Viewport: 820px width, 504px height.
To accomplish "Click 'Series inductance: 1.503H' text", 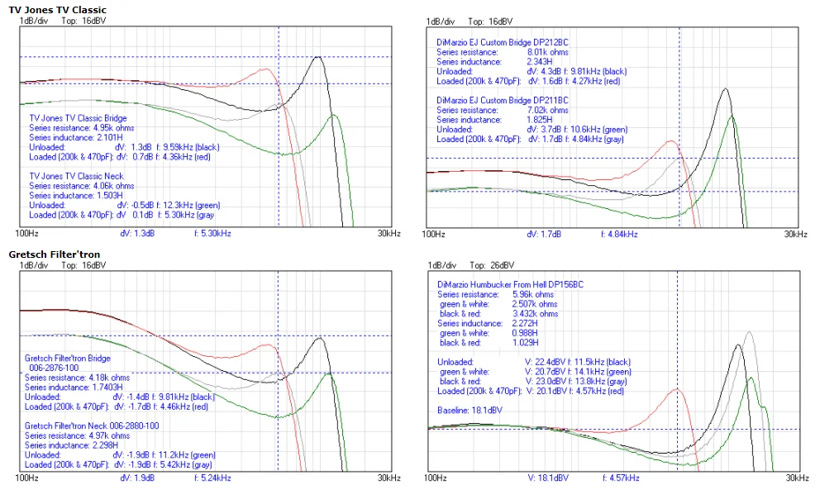I will coord(76,196).
